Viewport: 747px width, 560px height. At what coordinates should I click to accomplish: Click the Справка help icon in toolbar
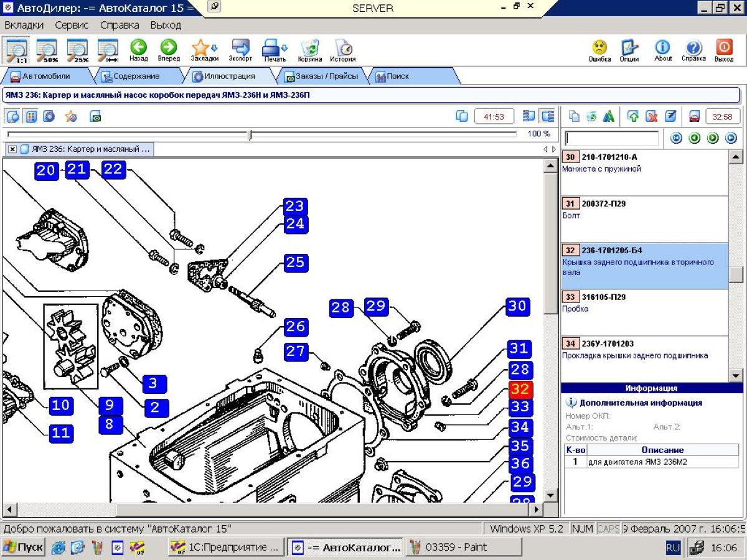point(693,50)
